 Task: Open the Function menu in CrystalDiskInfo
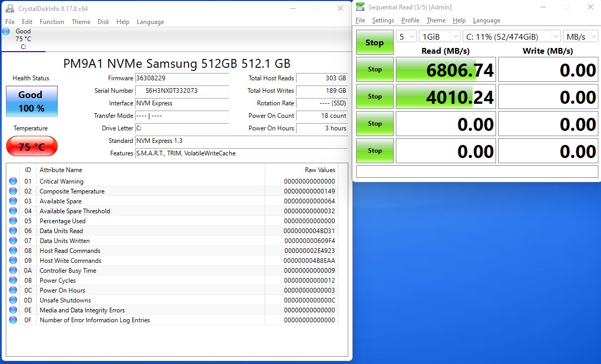(x=52, y=22)
